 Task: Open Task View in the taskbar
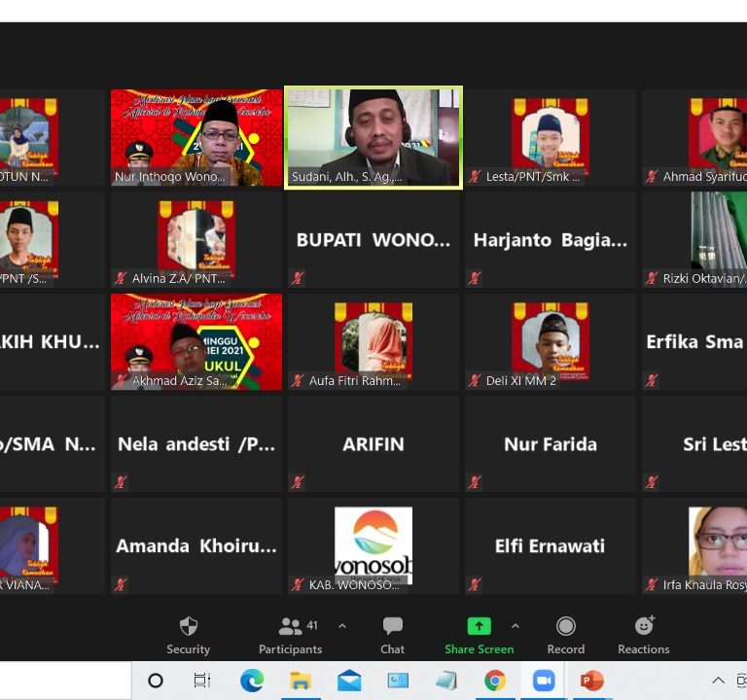point(202,681)
